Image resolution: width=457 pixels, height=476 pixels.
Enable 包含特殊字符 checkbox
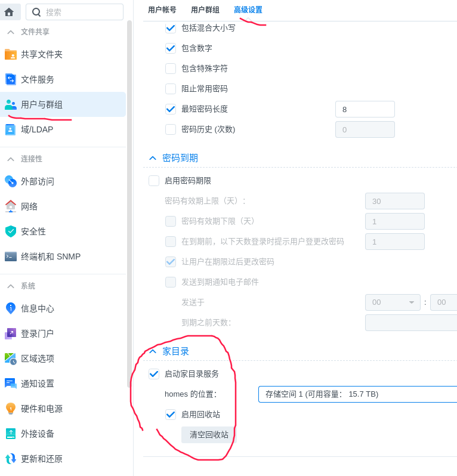coord(171,69)
